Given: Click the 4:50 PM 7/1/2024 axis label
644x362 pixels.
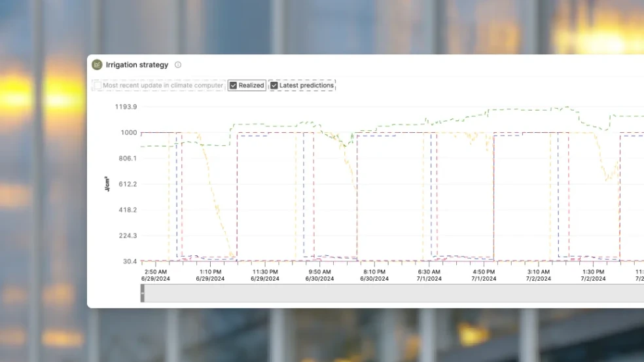Looking at the screenshot, I should pyautogui.click(x=484, y=275).
